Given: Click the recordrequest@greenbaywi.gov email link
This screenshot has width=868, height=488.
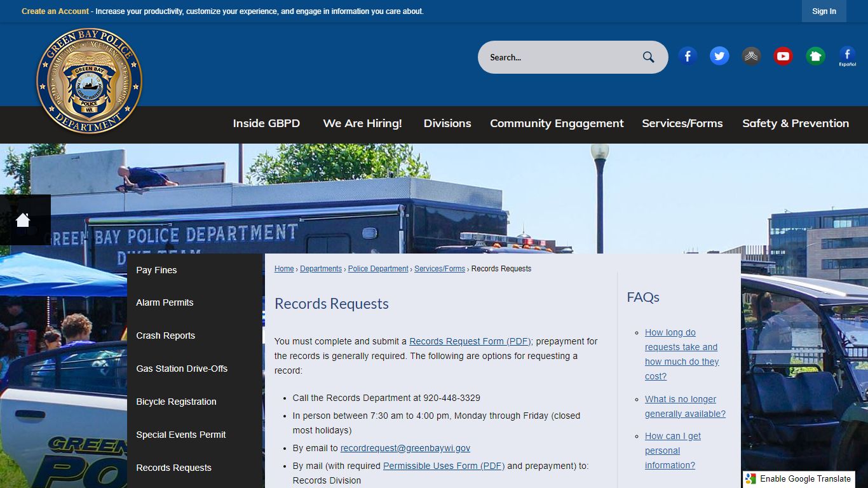Looking at the screenshot, I should (x=405, y=448).
